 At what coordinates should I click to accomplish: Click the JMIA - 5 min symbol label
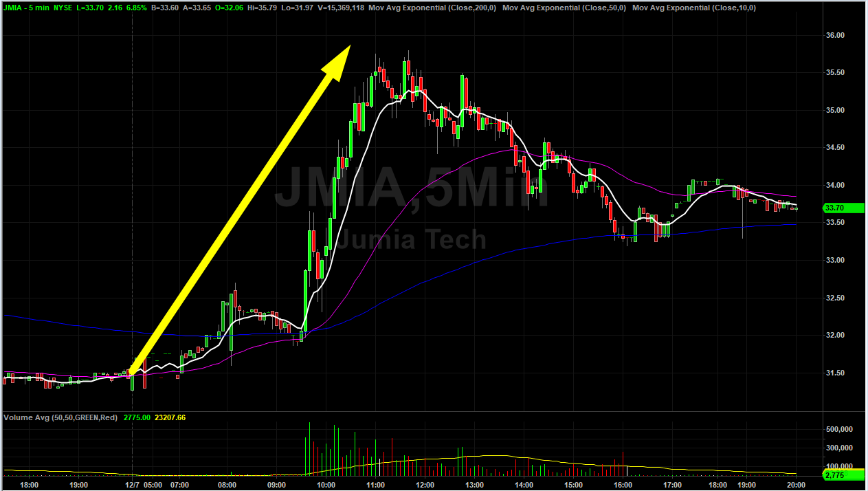[x=25, y=8]
